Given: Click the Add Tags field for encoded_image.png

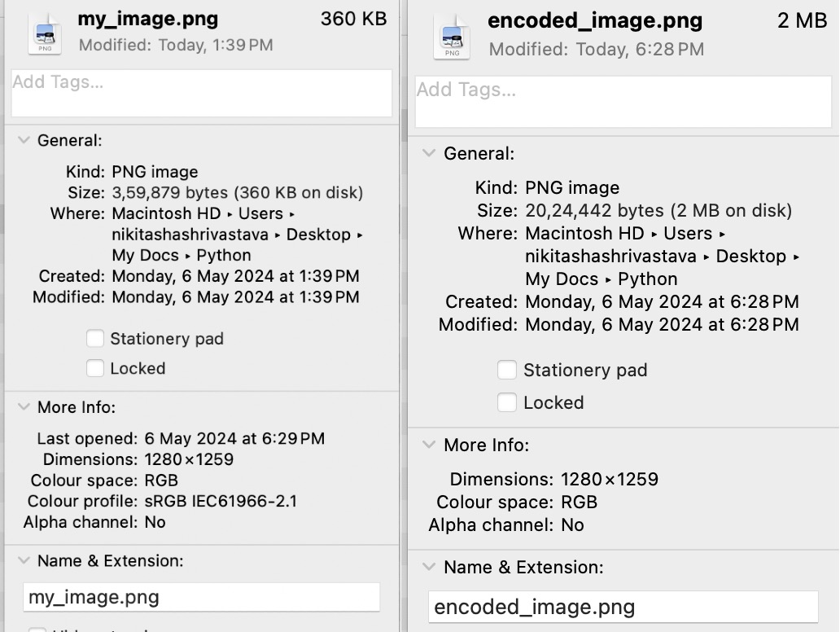Looking at the screenshot, I should 623,100.
